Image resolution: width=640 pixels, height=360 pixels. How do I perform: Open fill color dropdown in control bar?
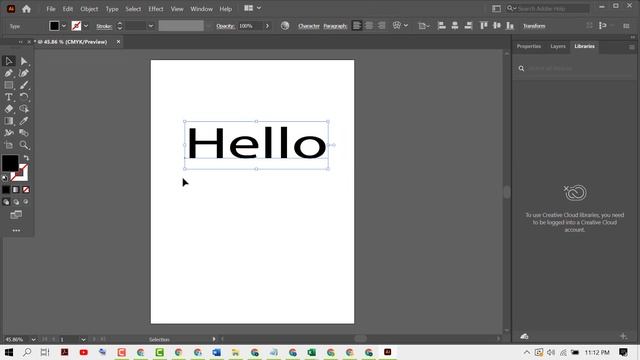(64, 26)
